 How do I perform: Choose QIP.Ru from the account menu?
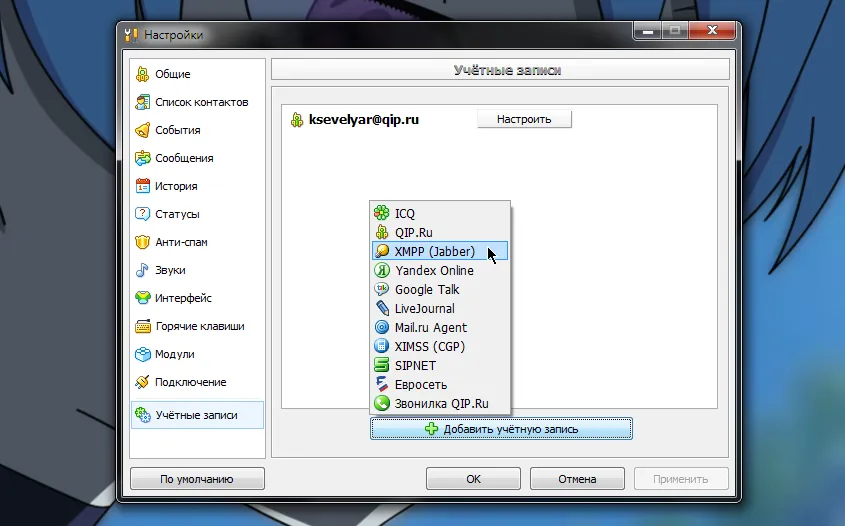439,232
